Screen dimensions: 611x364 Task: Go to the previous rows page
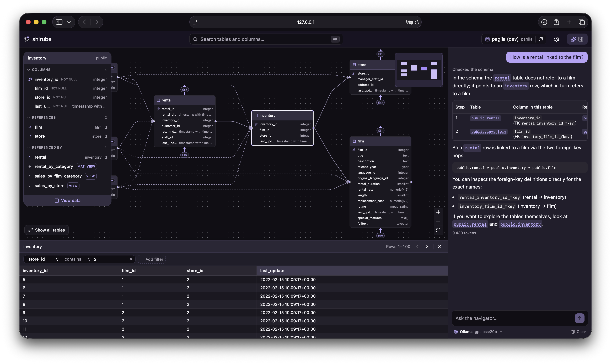point(417,247)
